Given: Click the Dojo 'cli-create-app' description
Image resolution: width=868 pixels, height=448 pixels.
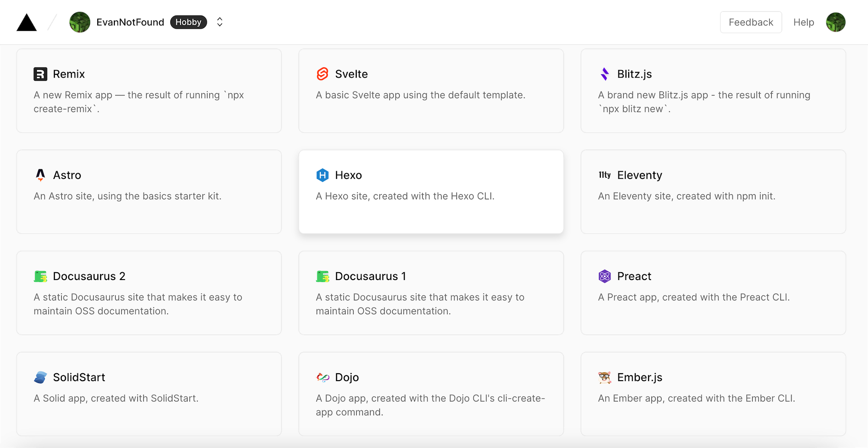Looking at the screenshot, I should 430,405.
